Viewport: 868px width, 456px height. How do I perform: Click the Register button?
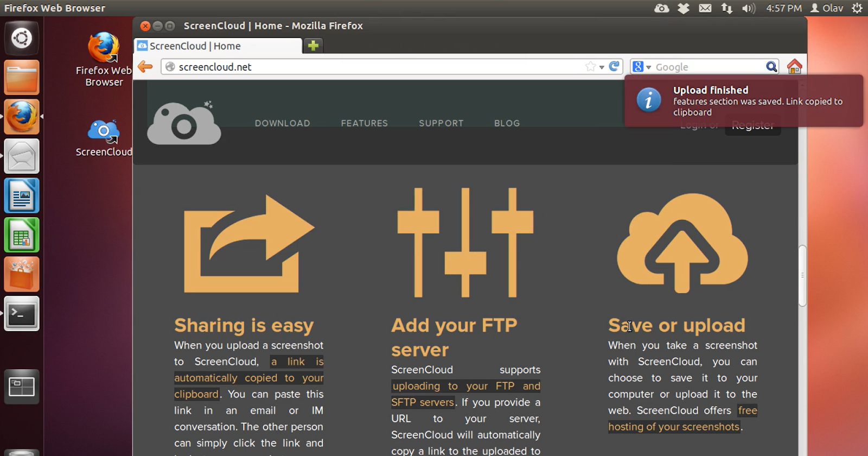coord(752,125)
